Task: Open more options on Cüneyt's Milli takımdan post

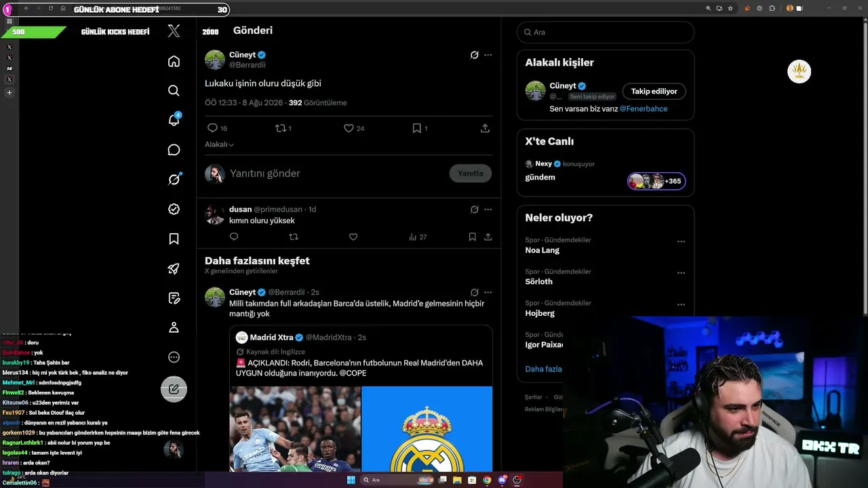Action: click(488, 292)
